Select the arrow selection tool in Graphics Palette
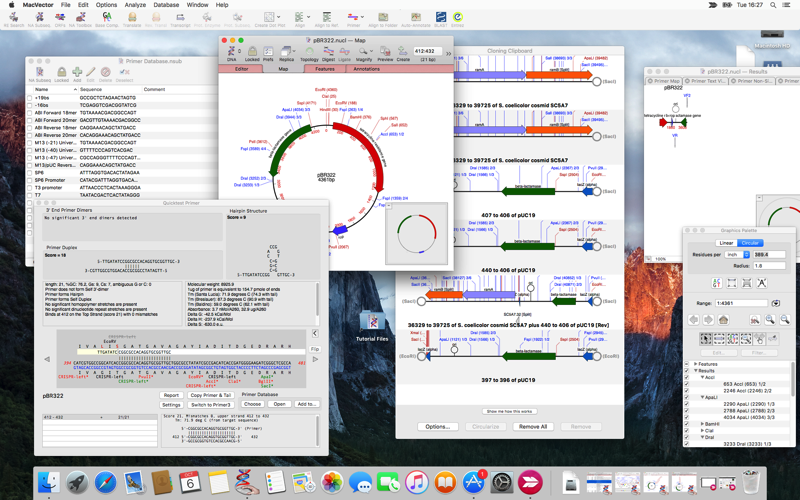 click(x=705, y=338)
